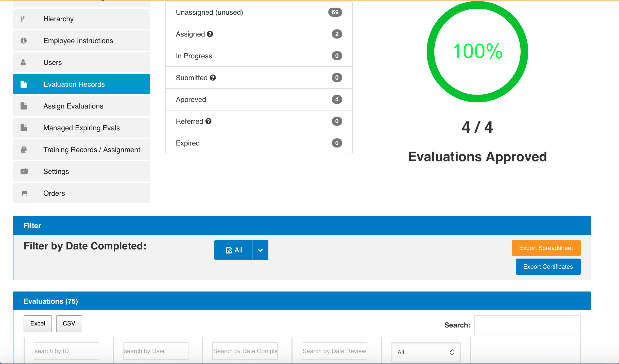619x364 pixels.
Task: Click the Managed Expiring Evals document icon
Action: point(24,128)
